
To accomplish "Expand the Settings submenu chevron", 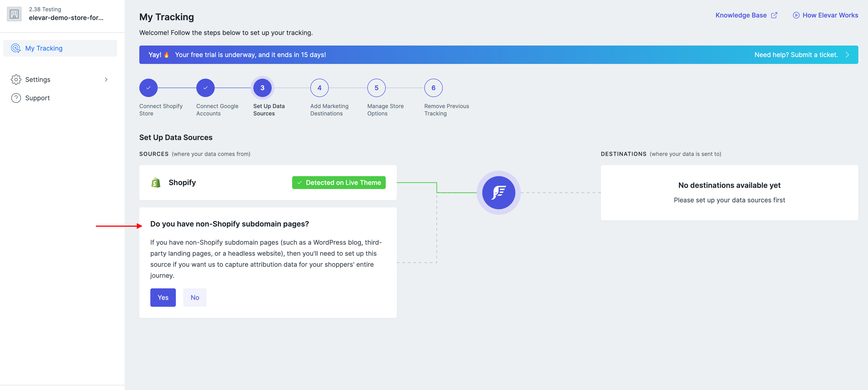I will (106, 80).
